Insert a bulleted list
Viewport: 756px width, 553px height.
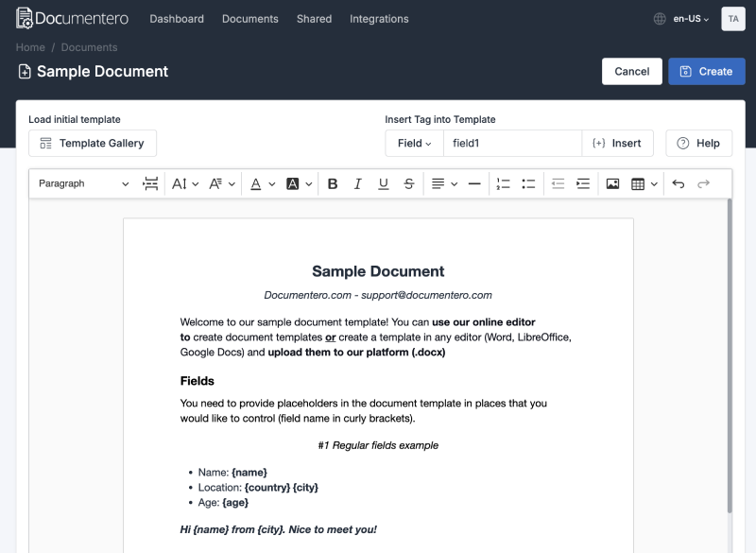(528, 183)
